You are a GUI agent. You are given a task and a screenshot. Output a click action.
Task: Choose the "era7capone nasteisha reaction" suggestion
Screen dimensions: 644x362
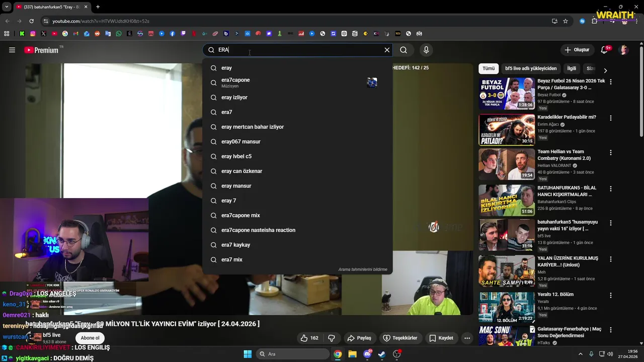tap(297, 230)
